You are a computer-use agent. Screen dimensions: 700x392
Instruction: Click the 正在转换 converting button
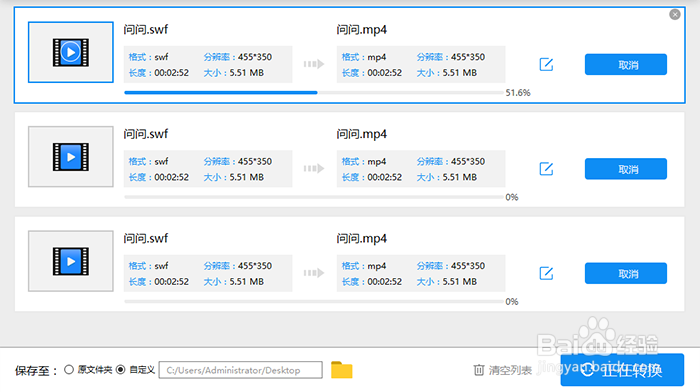622,370
